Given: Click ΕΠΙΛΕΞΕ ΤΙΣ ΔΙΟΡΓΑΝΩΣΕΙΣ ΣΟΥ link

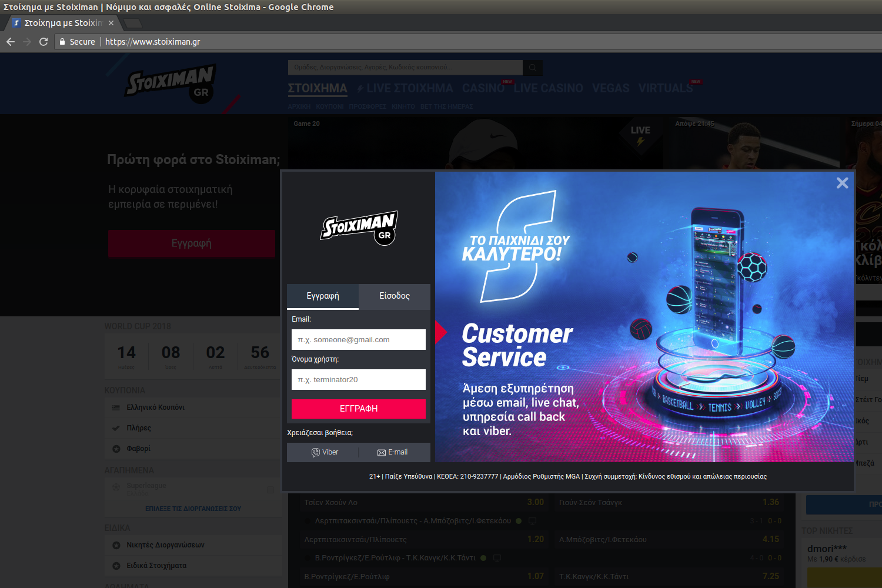Looking at the screenshot, I should tap(193, 509).
